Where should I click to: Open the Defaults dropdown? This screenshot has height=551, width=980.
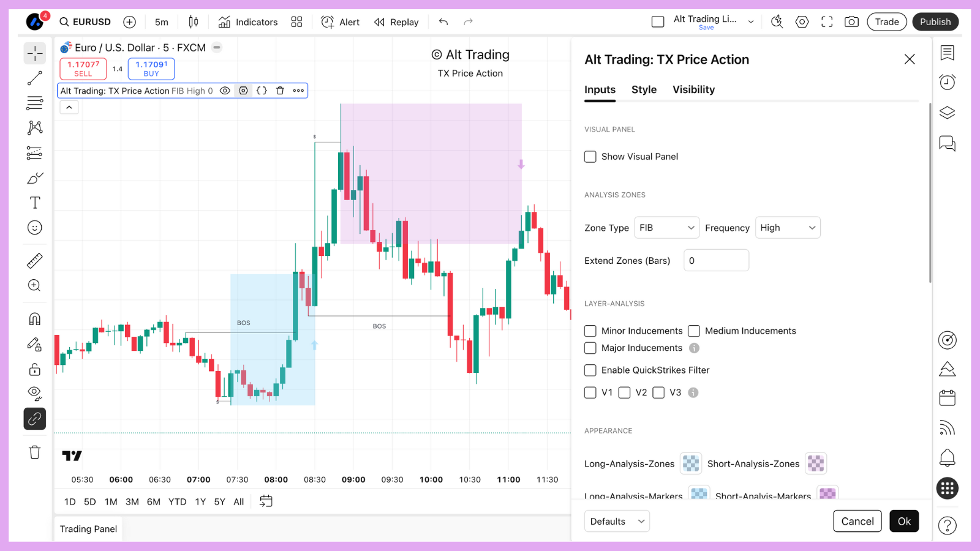coord(617,521)
